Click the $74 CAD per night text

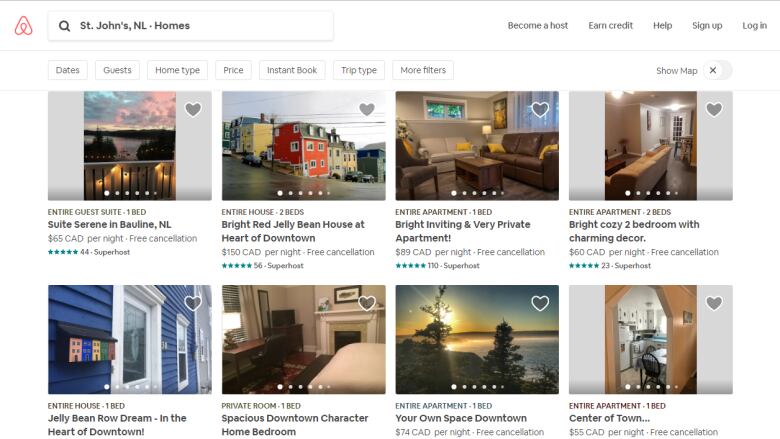432,432
